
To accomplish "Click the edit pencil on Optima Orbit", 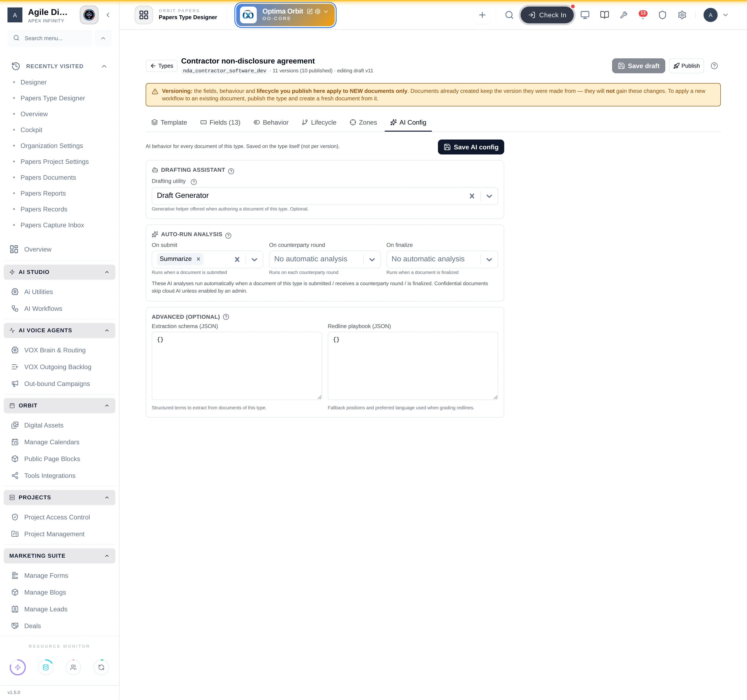I will tap(310, 11).
